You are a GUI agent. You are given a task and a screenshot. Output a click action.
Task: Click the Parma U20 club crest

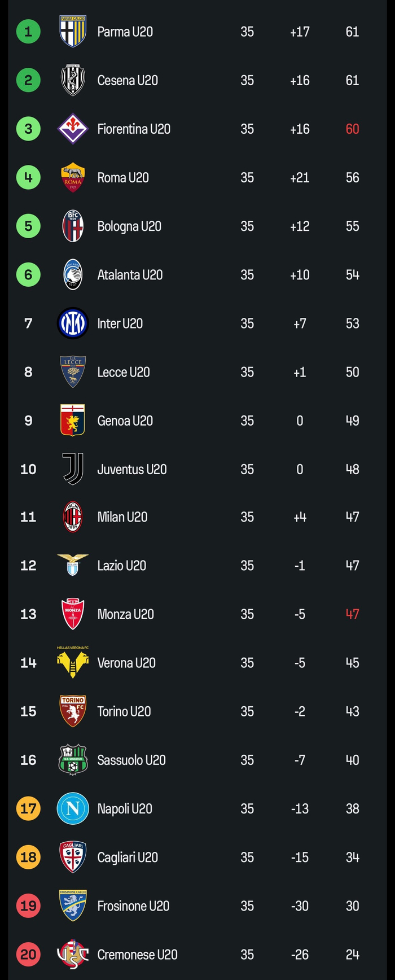tap(73, 32)
